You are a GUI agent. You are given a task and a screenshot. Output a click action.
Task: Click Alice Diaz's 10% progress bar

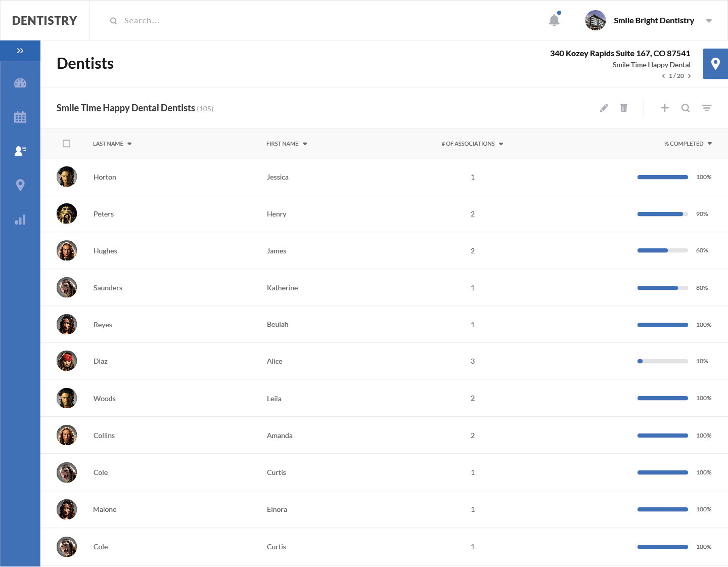pos(662,361)
